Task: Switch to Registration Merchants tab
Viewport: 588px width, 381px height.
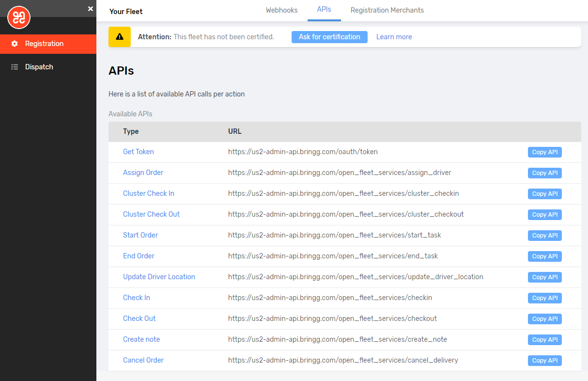Action: 387,10
